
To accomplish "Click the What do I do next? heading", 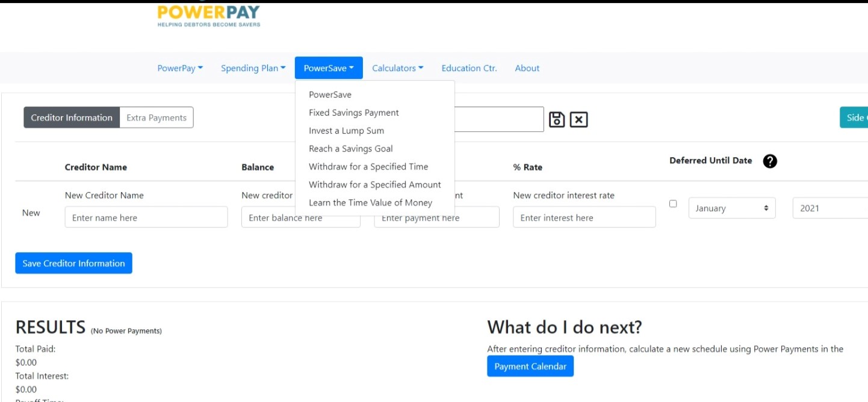I will click(565, 327).
